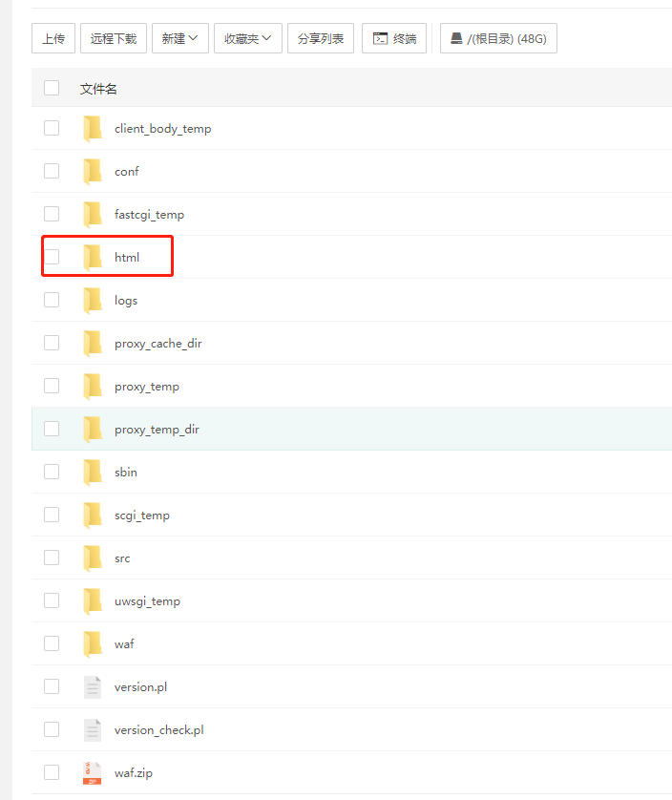Click the logs folder icon

pyautogui.click(x=93, y=300)
